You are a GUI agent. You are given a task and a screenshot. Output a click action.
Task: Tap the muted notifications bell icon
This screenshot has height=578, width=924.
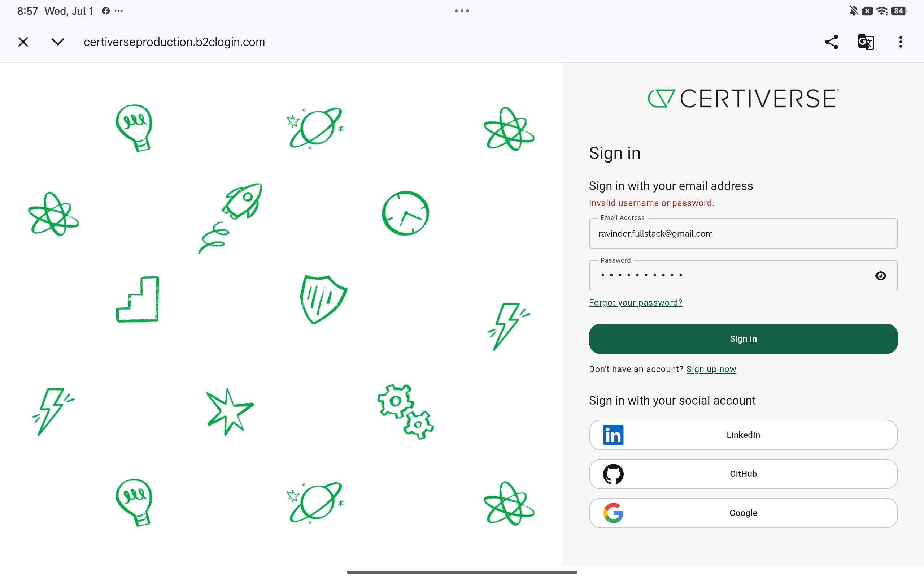(854, 11)
